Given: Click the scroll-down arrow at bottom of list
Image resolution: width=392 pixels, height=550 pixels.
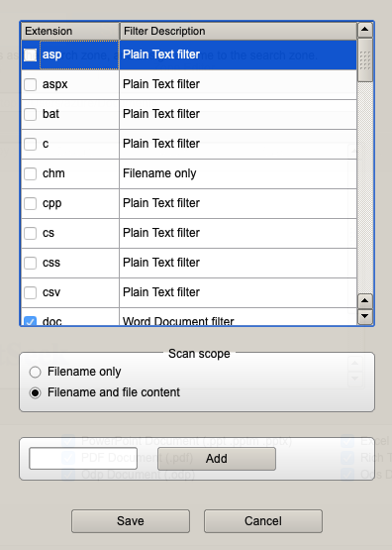Looking at the screenshot, I should click(x=364, y=316).
